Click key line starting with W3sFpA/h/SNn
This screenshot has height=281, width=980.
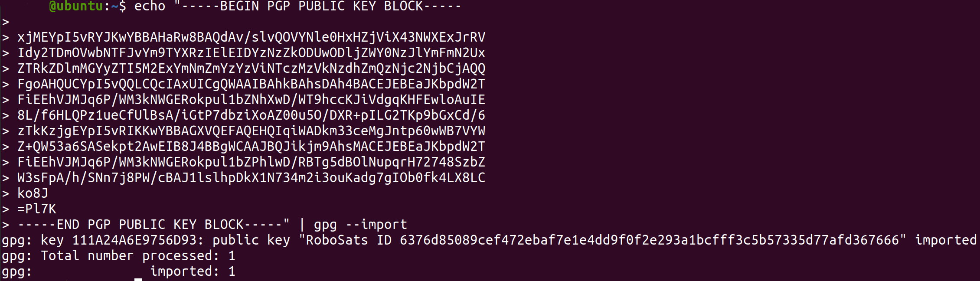click(x=251, y=178)
